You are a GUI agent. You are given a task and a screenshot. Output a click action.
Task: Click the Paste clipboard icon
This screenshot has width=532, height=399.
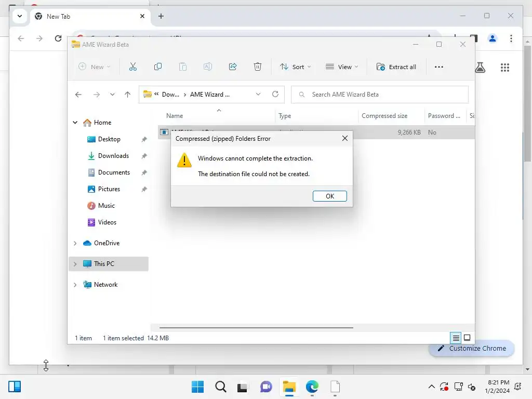click(x=182, y=67)
